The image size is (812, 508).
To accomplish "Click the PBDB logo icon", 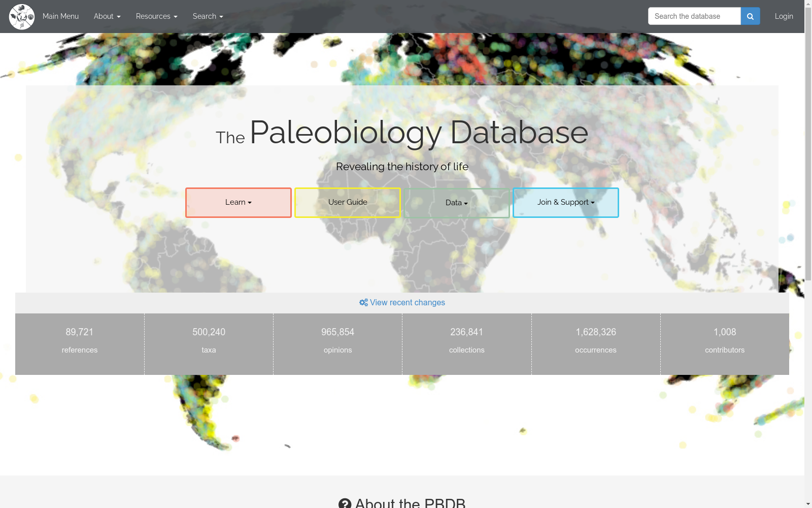I will coord(22,17).
